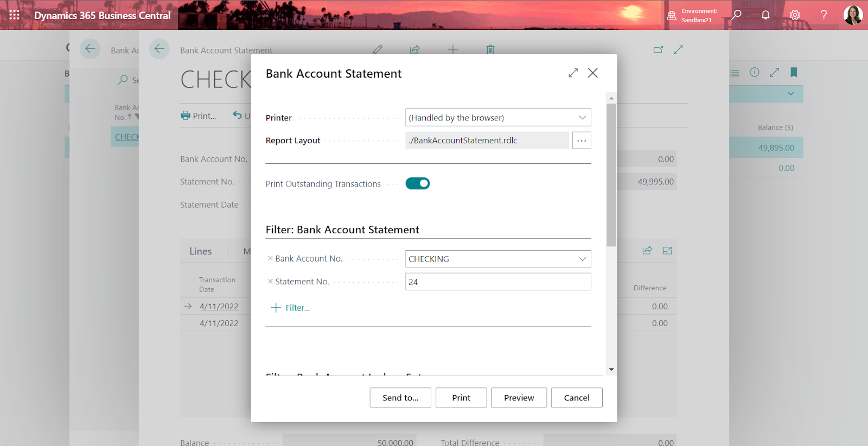This screenshot has width=868, height=446.
Task: Open Bank Account No. filter dropdown
Action: point(582,259)
